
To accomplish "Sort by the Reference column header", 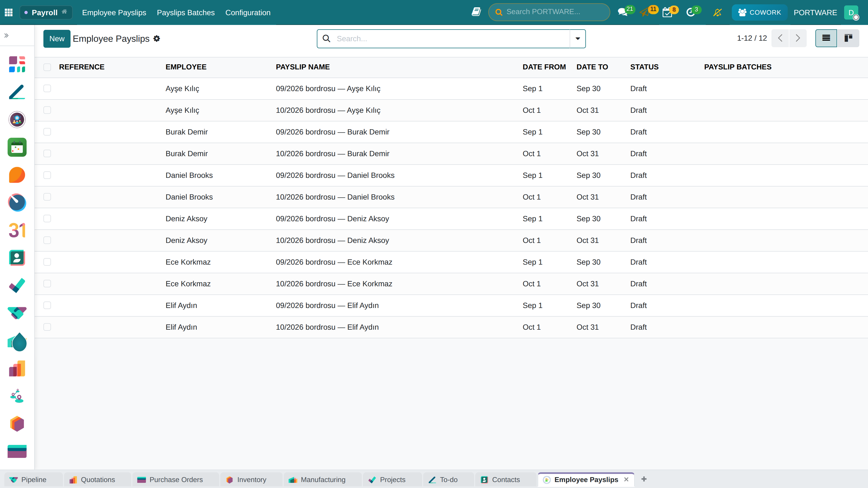I will 82,67.
